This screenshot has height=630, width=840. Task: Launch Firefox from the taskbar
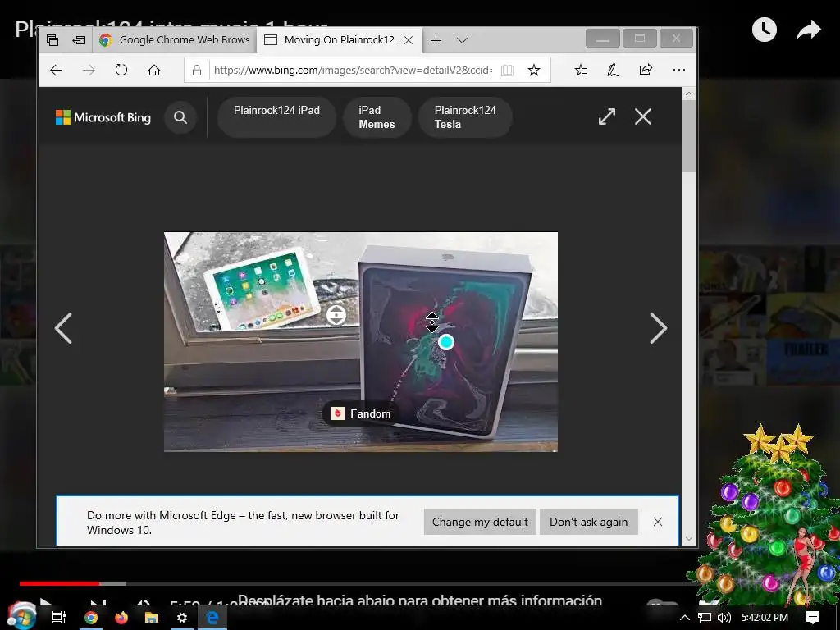tap(121, 618)
